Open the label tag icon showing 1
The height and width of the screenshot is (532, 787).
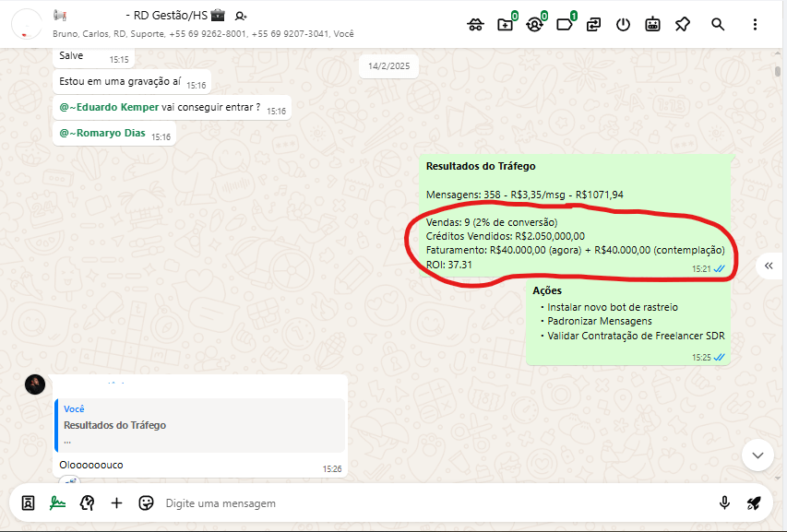click(x=565, y=25)
